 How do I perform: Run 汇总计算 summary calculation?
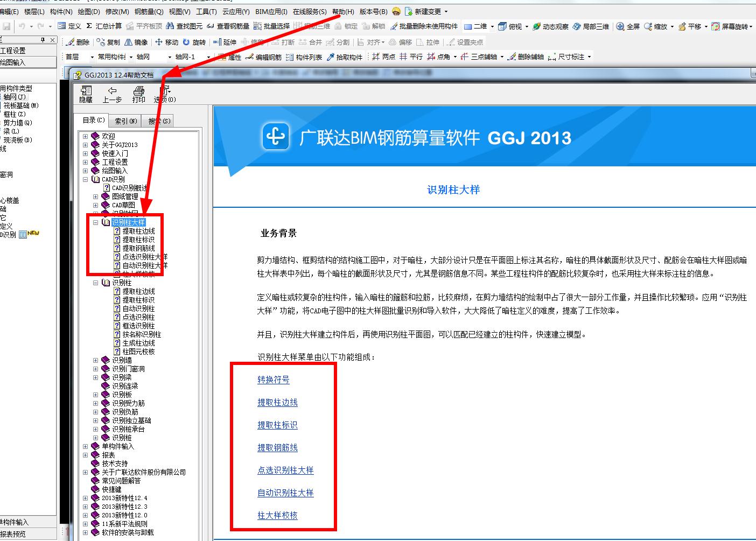pyautogui.click(x=104, y=26)
